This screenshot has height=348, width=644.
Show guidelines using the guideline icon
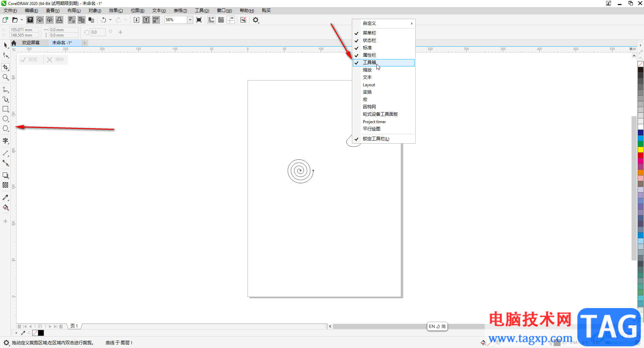pyautogui.click(x=231, y=20)
